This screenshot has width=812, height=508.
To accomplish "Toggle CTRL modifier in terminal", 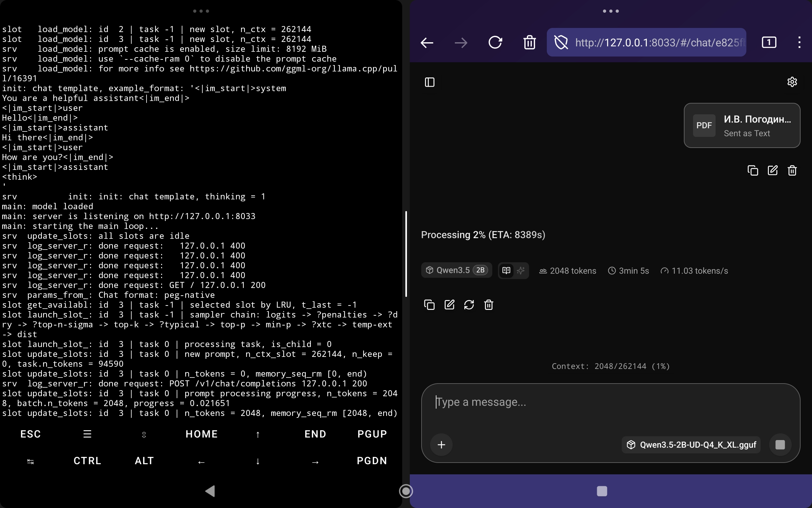I will 87,461.
